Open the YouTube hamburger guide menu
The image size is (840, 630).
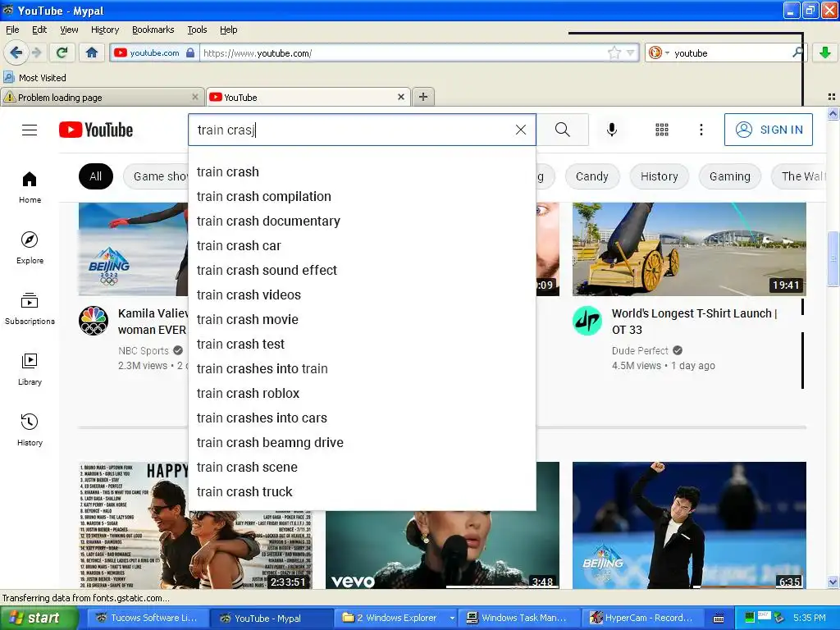(30, 130)
